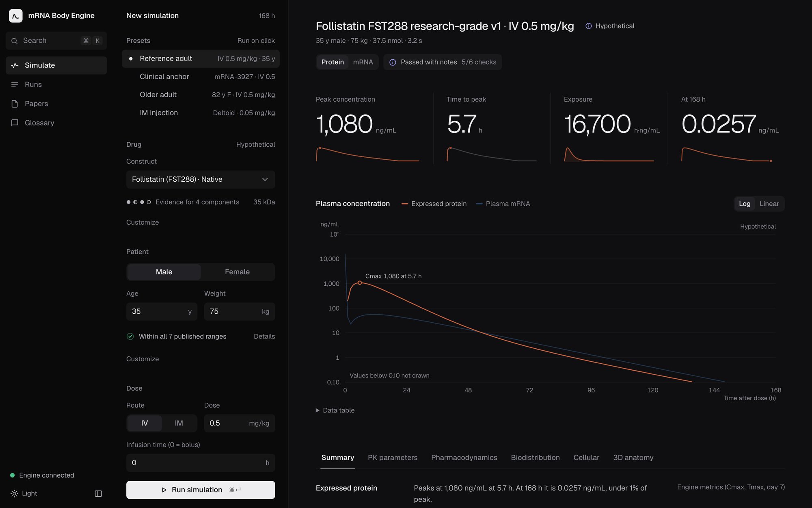Click the Simulate pulse icon

click(x=15, y=65)
